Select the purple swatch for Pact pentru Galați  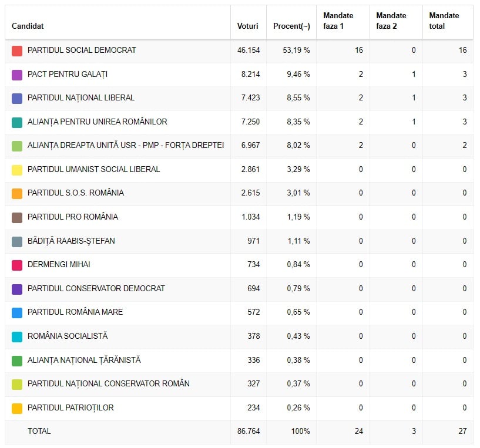pyautogui.click(x=17, y=75)
